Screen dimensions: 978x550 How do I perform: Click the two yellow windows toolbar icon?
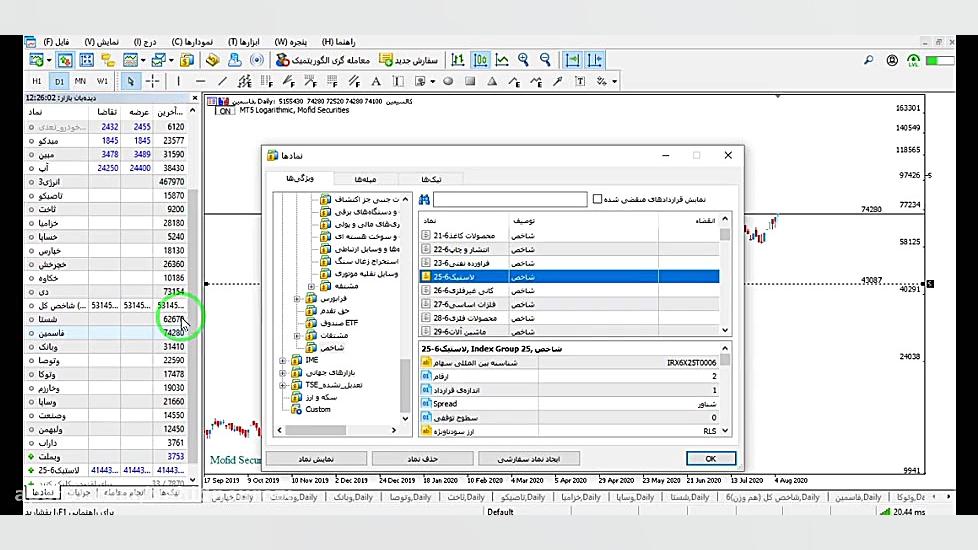point(108,60)
